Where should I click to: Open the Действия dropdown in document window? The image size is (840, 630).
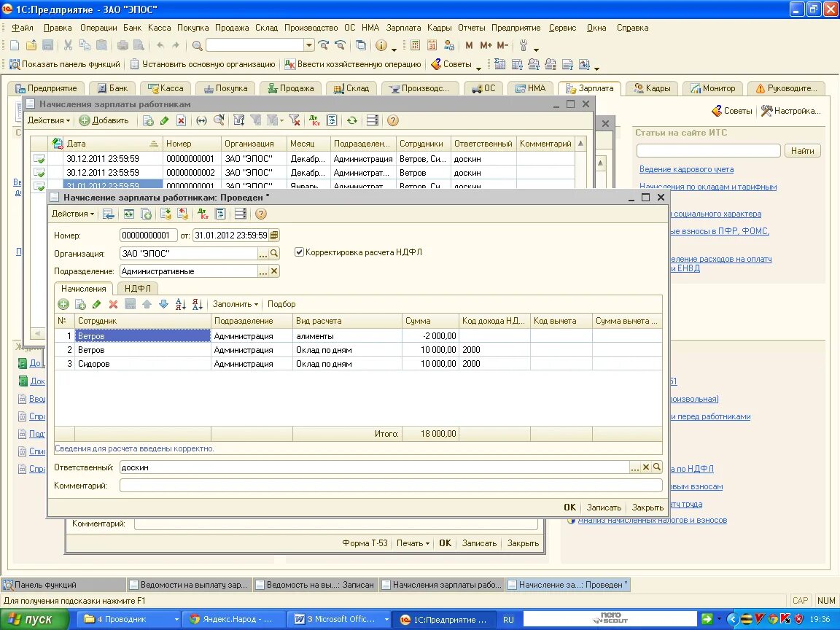click(x=73, y=214)
